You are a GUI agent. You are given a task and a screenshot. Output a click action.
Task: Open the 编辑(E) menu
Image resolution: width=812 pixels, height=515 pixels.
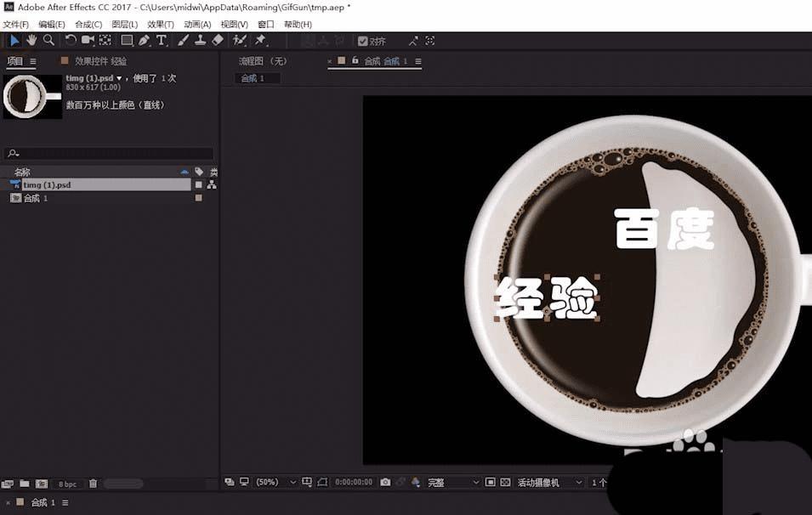tap(52, 25)
